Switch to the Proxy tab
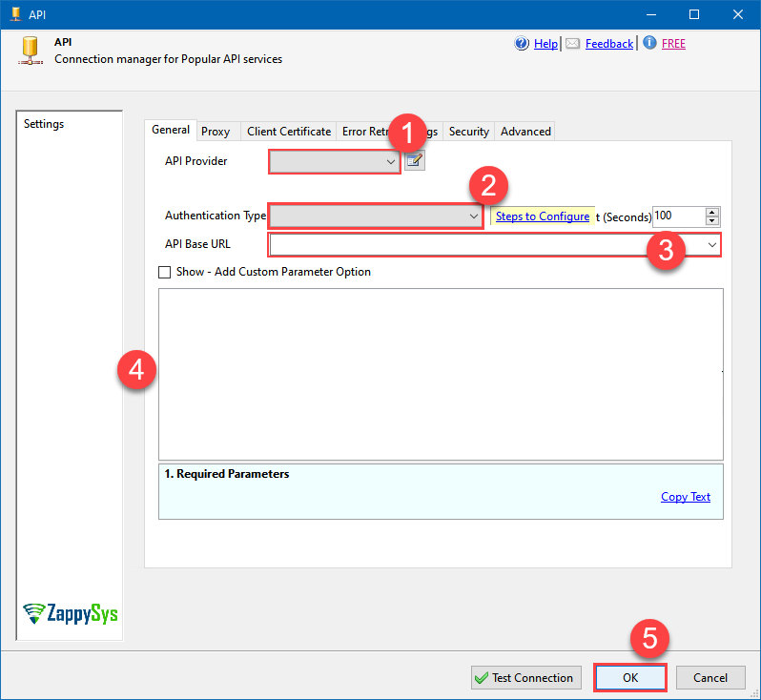This screenshot has width=761, height=700. coord(216,132)
